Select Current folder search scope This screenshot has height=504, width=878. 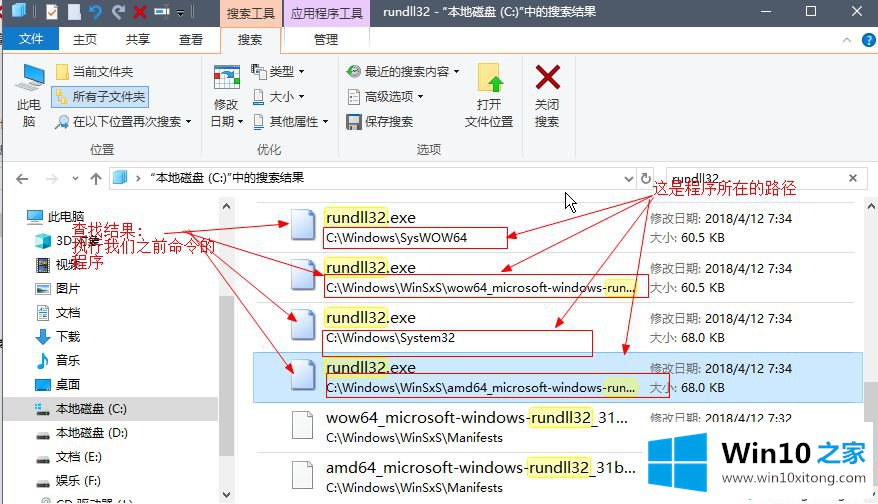(x=95, y=72)
